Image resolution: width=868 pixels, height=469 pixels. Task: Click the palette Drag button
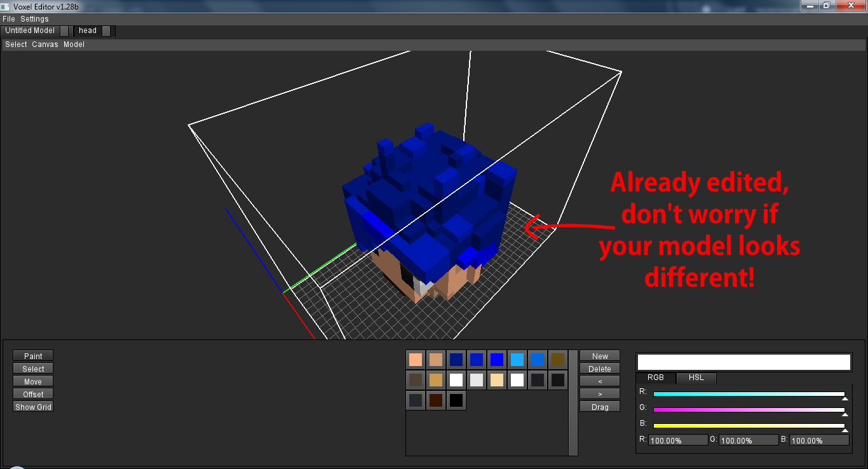pyautogui.click(x=600, y=407)
